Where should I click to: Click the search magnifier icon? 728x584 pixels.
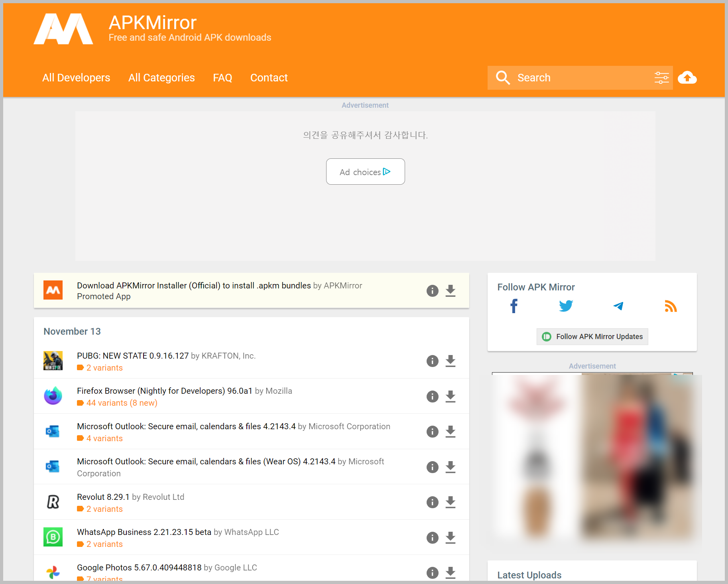point(503,78)
